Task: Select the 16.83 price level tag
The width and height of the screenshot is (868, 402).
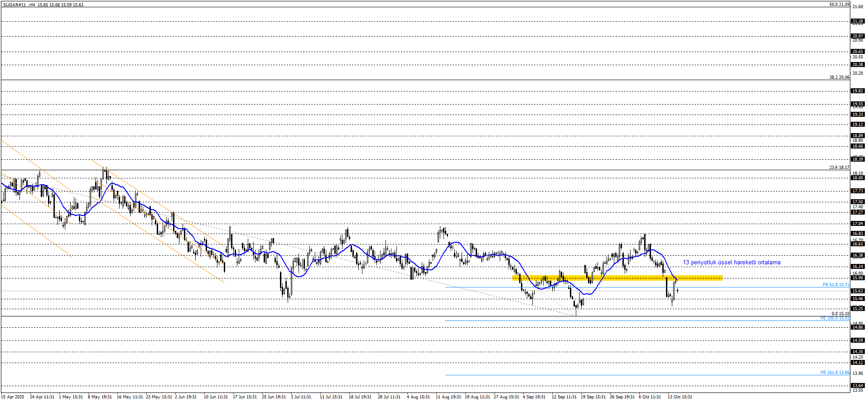Action: [x=858, y=234]
